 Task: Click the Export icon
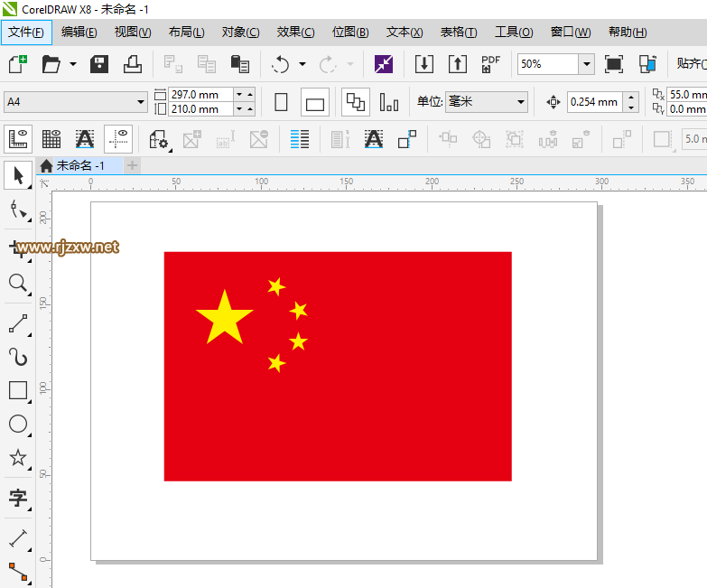coord(458,64)
